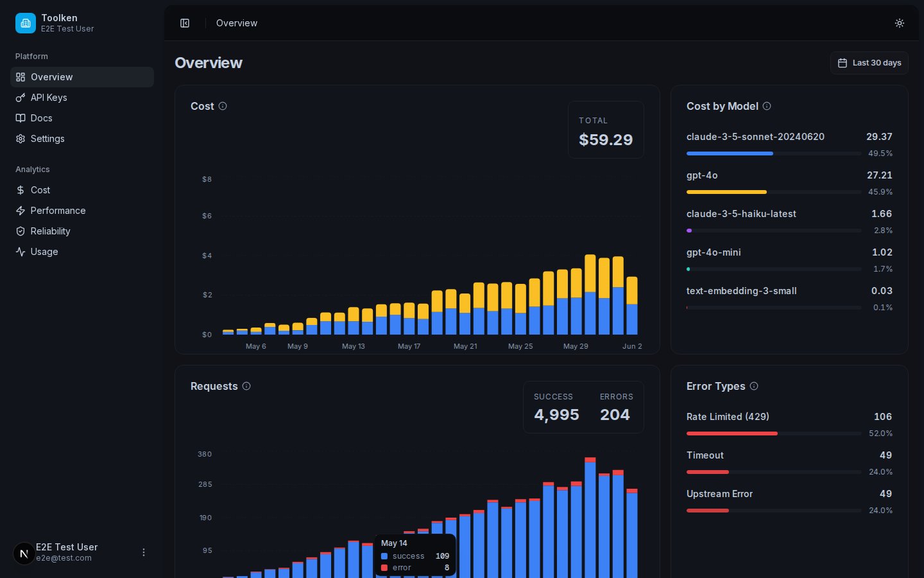This screenshot has width=924, height=578.
Task: Open the Last 30 days date picker
Action: (869, 63)
